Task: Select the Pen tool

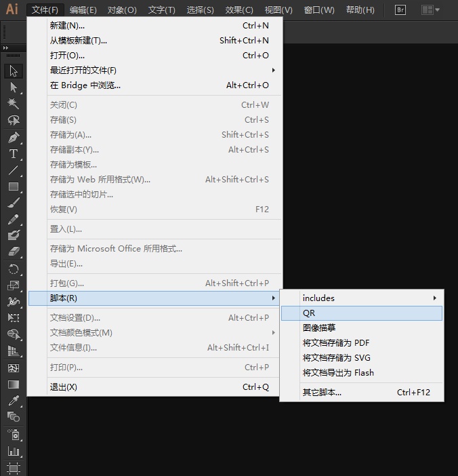Action: tap(14, 138)
